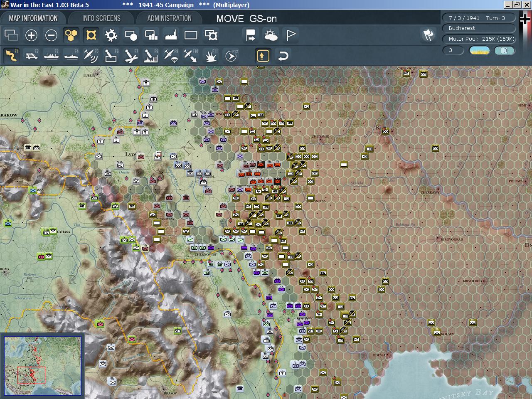Click the Motor Pool 215K readout
Viewport: 532px width, 399px height.
[x=479, y=39]
